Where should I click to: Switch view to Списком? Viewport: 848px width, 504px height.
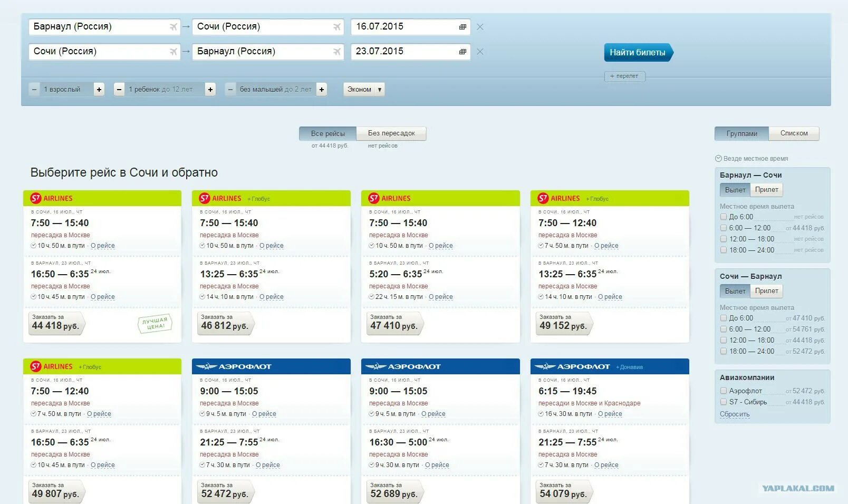(794, 133)
